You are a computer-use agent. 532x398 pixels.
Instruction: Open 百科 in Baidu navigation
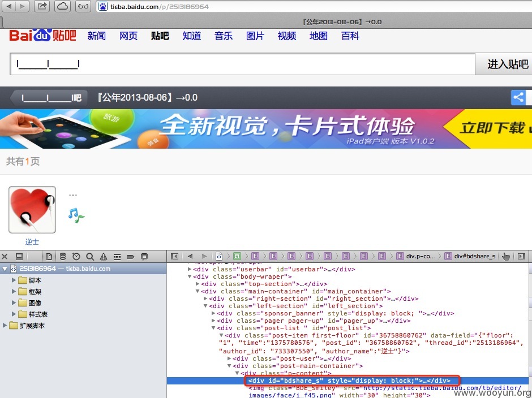pos(350,36)
